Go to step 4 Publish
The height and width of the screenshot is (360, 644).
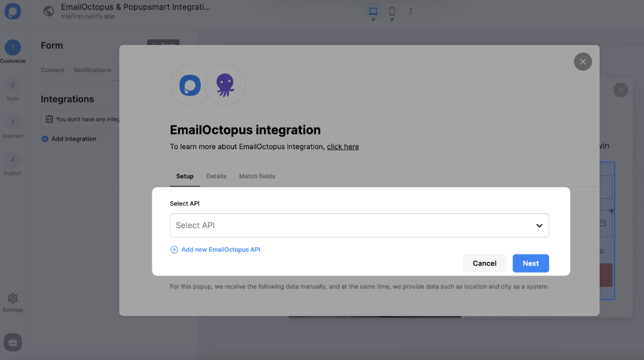pyautogui.click(x=12, y=164)
